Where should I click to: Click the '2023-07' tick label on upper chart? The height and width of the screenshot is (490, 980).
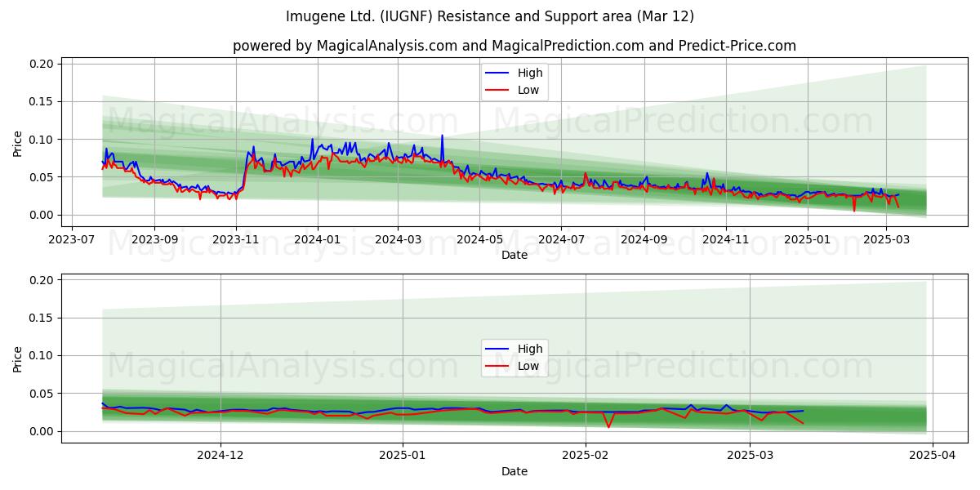[72, 239]
